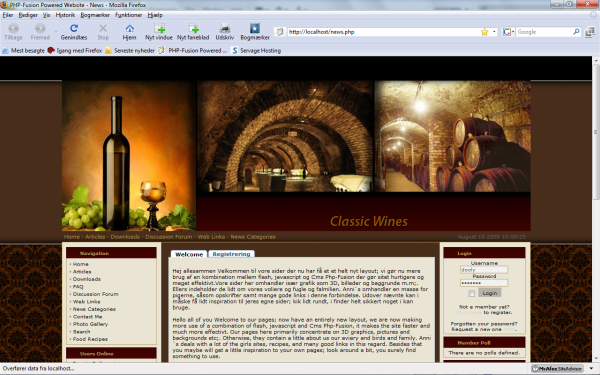Open the Seneste nyheder feed bookmark
Screen dimensions: 600x375
pyautogui.click(x=130, y=51)
